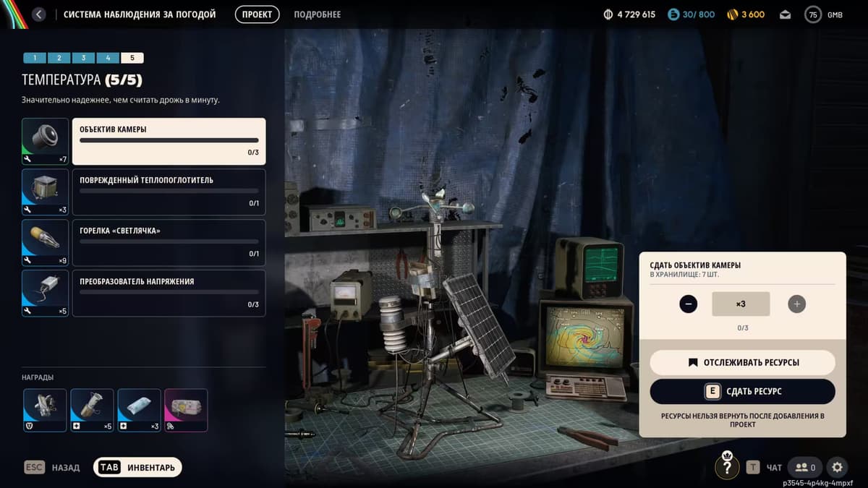This screenshot has width=868, height=488.
Task: Select Объектив камеры progress row
Action: (169, 141)
